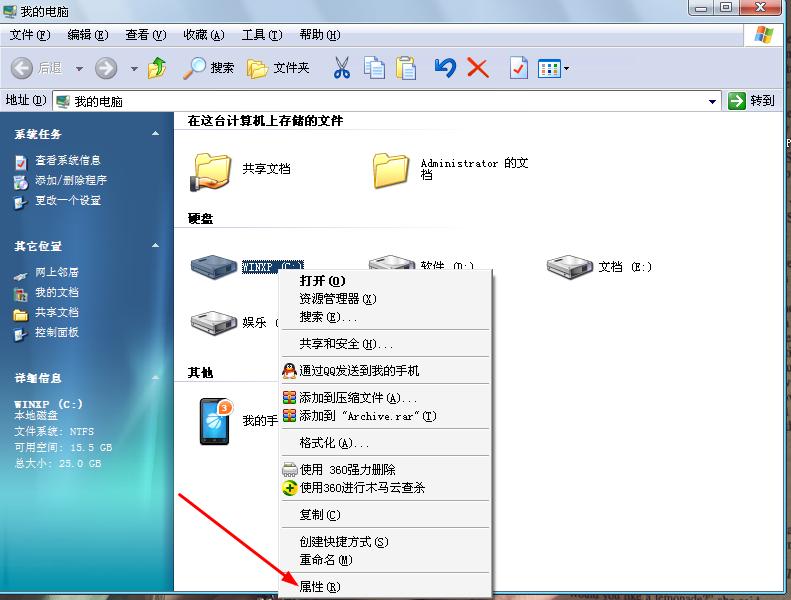791x600 pixels.
Task: Select 格式化(A)... in the context menu
Action: click(334, 443)
